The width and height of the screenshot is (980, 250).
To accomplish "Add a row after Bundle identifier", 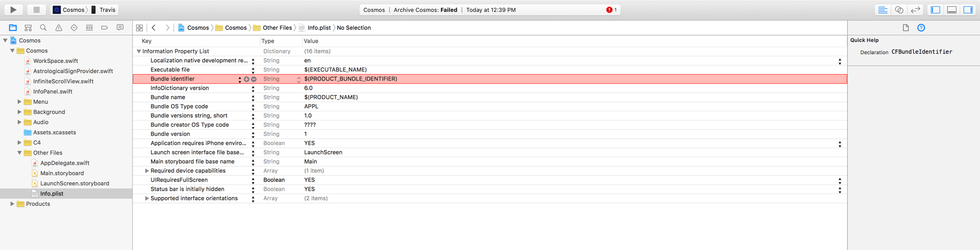I will point(246,79).
